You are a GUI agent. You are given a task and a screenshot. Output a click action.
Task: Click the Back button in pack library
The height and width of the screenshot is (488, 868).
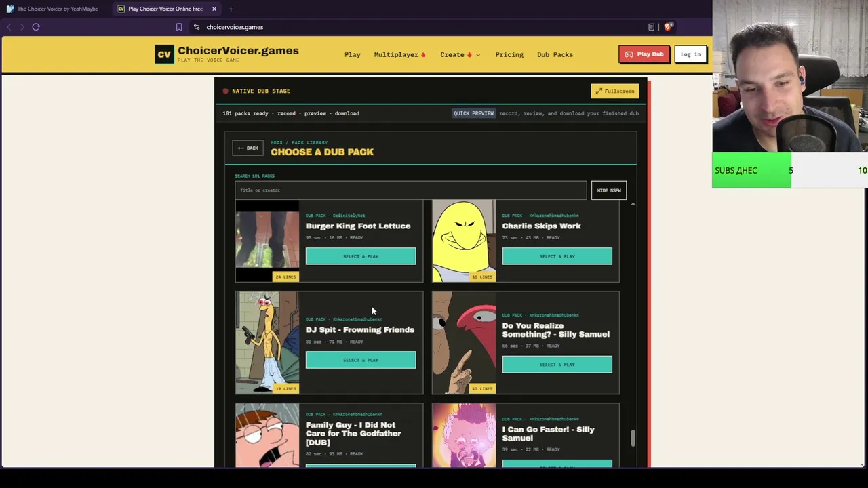coord(248,148)
